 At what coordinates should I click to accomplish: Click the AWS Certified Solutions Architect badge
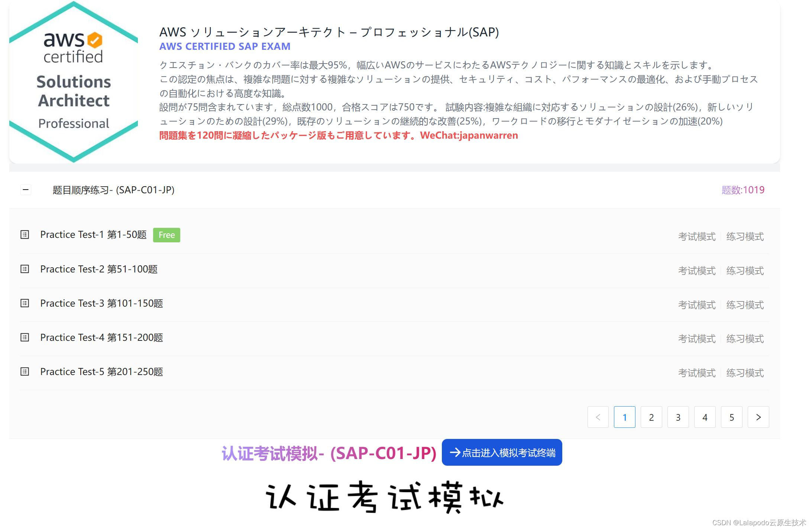point(74,82)
